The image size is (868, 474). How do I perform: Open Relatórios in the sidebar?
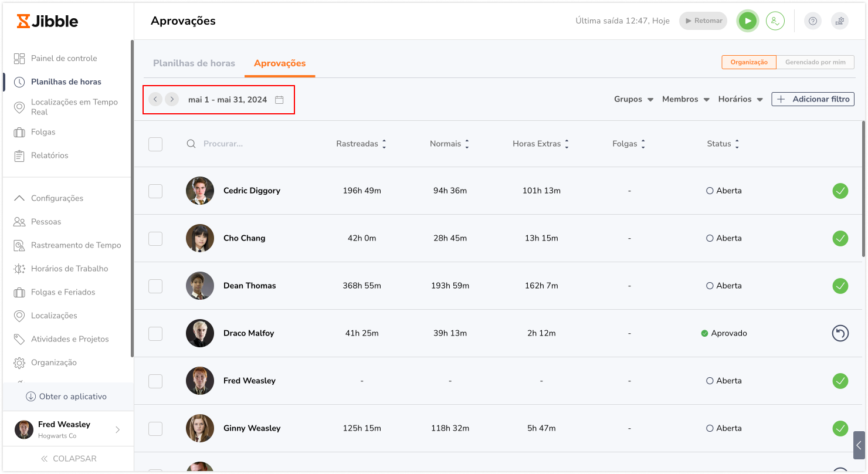pos(49,155)
